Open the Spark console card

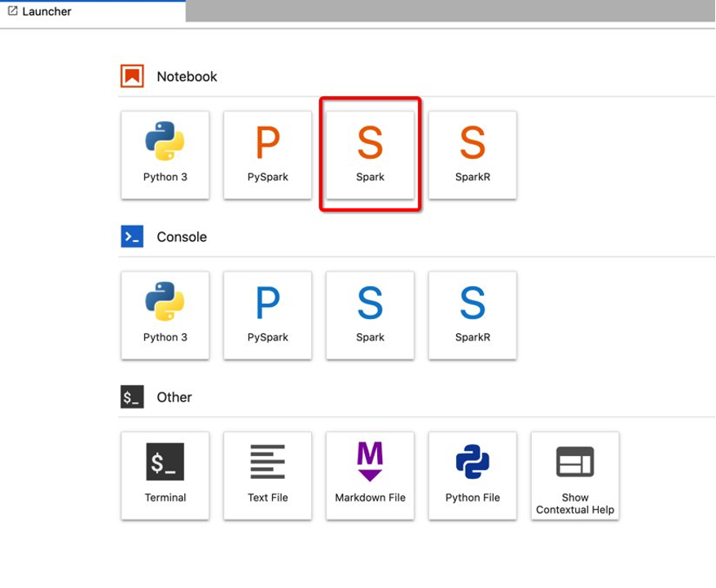[370, 315]
